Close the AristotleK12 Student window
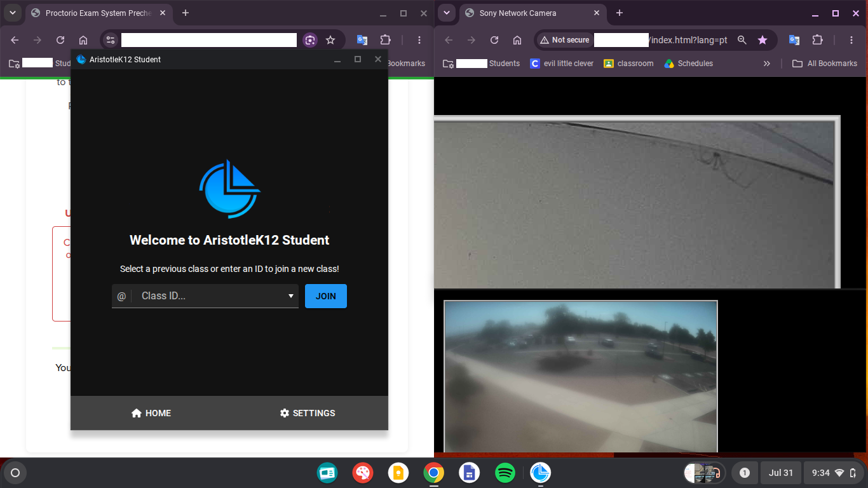The image size is (868, 488). pyautogui.click(x=378, y=59)
